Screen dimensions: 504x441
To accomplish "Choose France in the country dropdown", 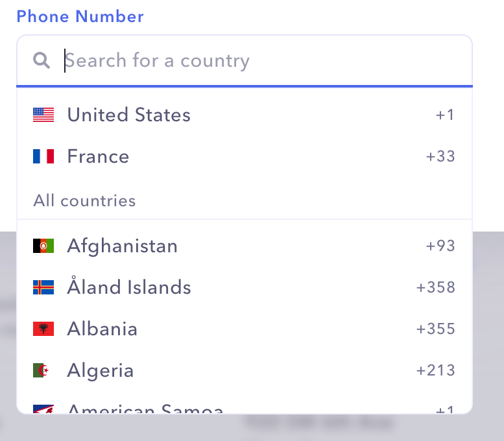I will [x=99, y=157].
